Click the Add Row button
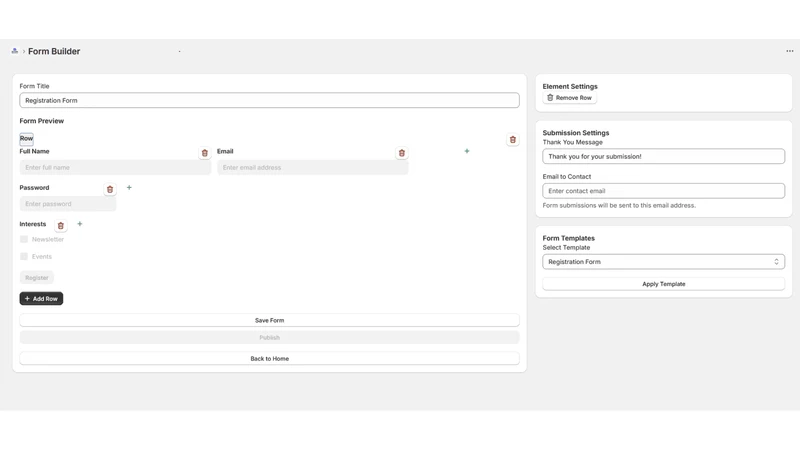The width and height of the screenshot is (800, 450). click(x=41, y=298)
